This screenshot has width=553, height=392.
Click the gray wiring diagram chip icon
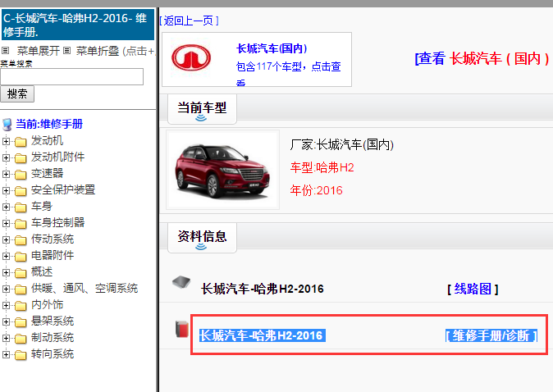click(181, 282)
